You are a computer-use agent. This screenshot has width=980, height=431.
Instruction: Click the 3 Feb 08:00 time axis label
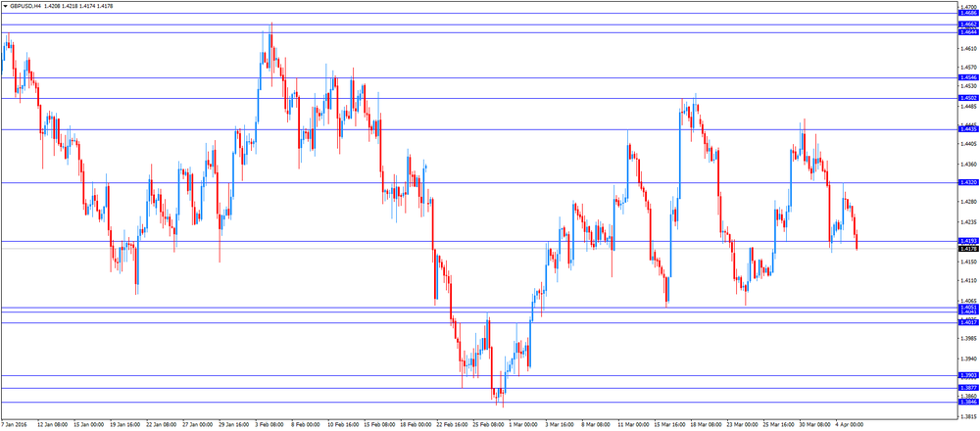pyautogui.click(x=270, y=425)
